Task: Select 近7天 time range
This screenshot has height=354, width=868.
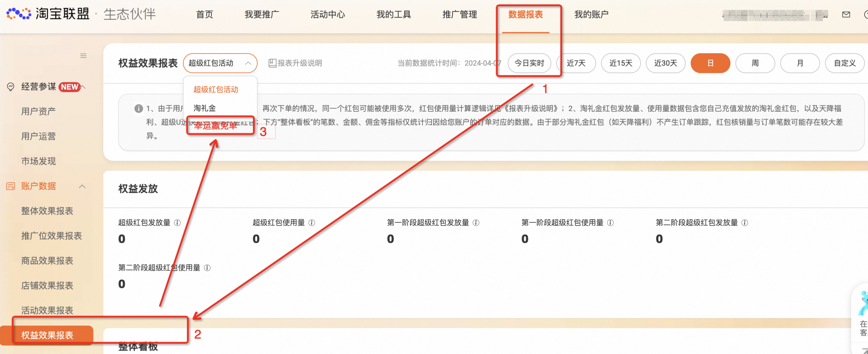Action: point(576,63)
